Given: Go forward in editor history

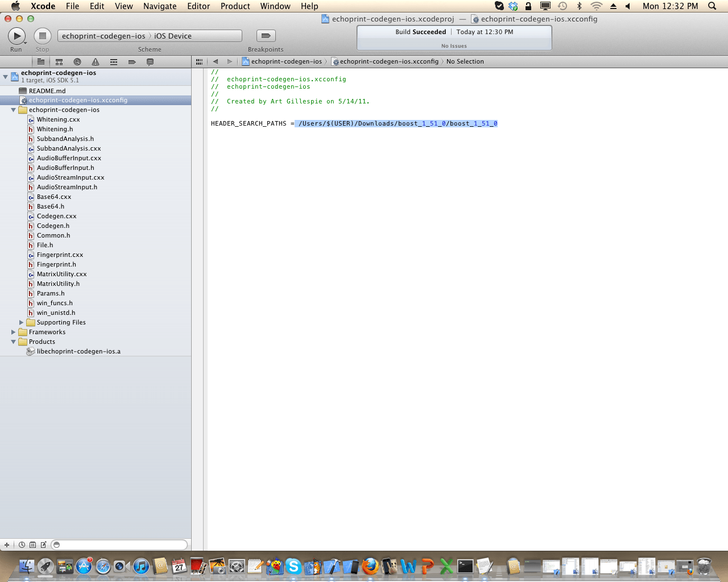Looking at the screenshot, I should 230,61.
